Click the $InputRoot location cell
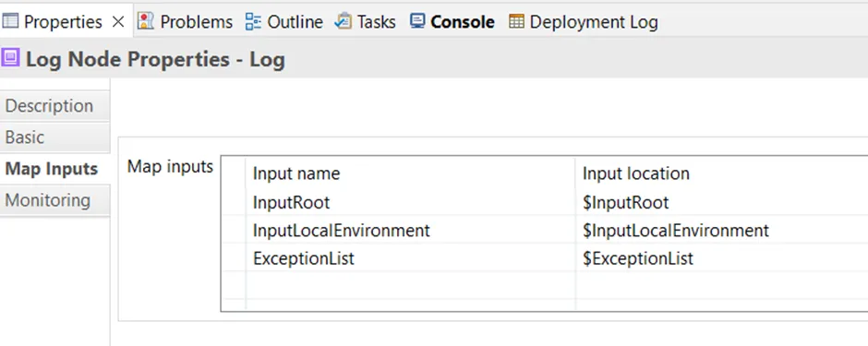868x346 pixels. point(721,202)
